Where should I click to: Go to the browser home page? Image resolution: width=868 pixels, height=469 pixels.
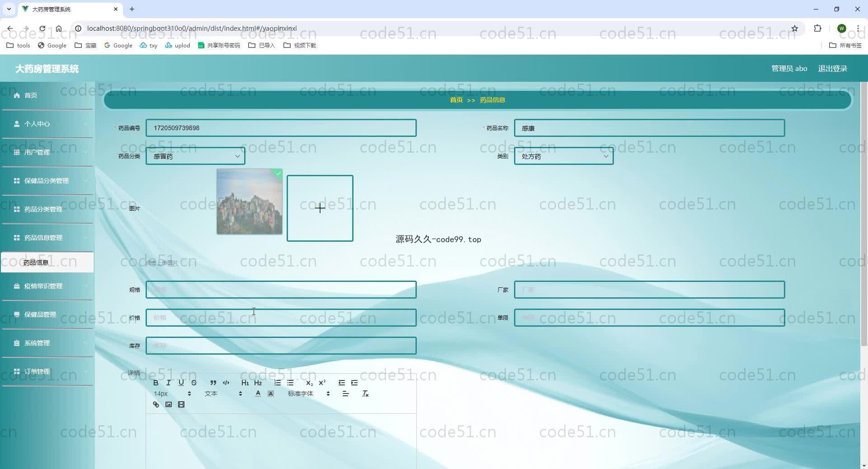click(59, 28)
